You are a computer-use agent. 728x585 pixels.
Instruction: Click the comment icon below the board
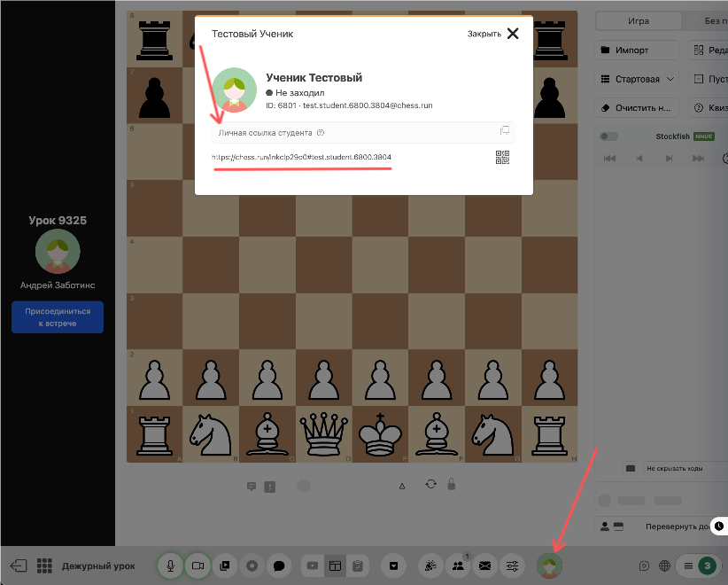click(252, 487)
